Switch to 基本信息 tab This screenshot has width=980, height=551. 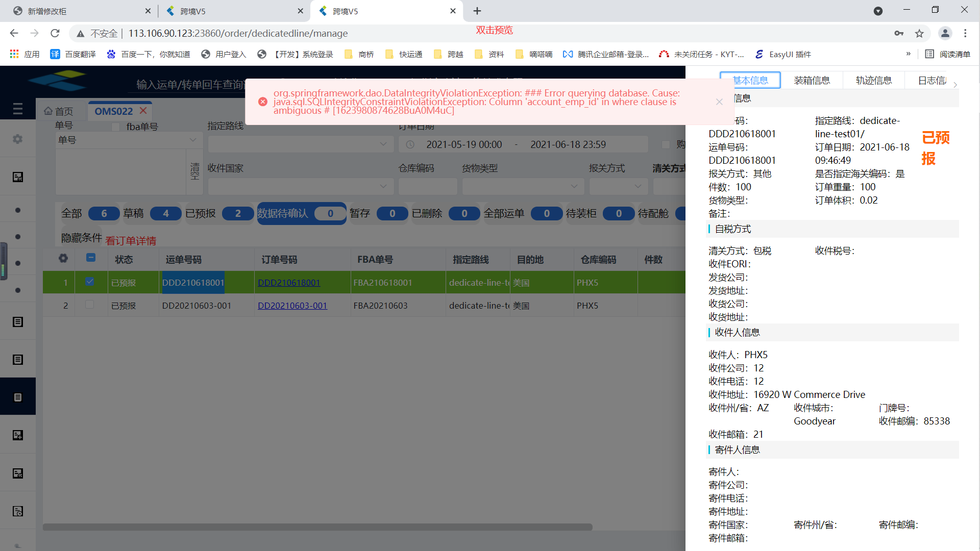coord(750,80)
